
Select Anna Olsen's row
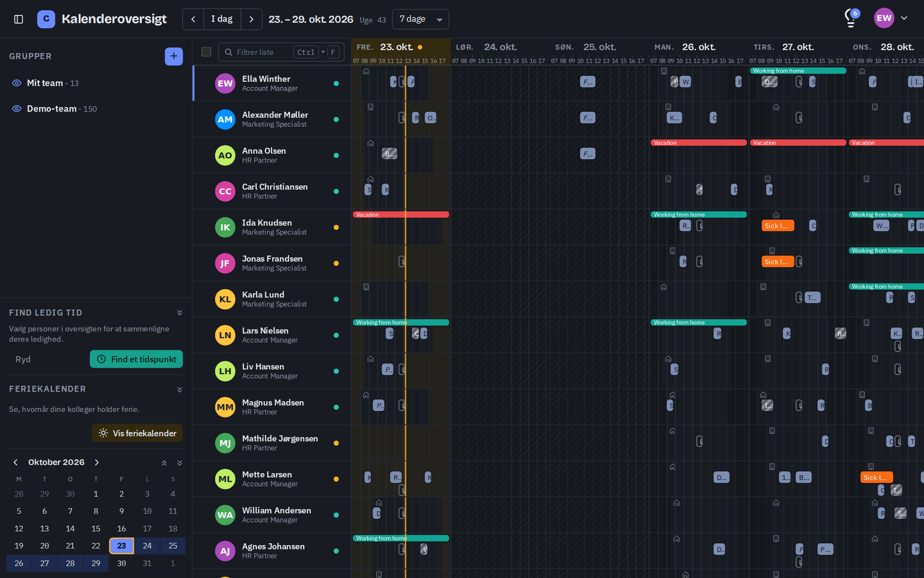click(272, 155)
